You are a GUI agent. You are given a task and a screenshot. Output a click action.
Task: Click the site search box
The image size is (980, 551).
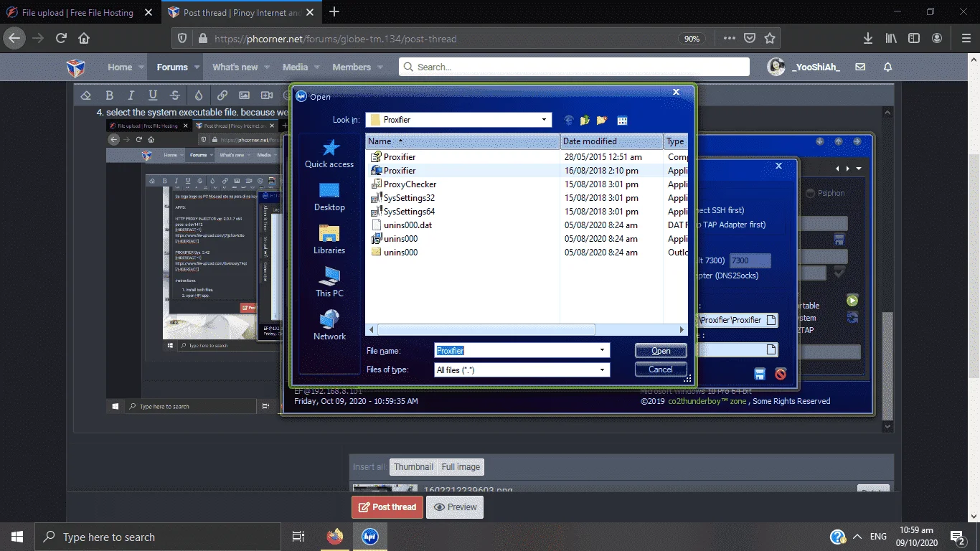point(574,67)
